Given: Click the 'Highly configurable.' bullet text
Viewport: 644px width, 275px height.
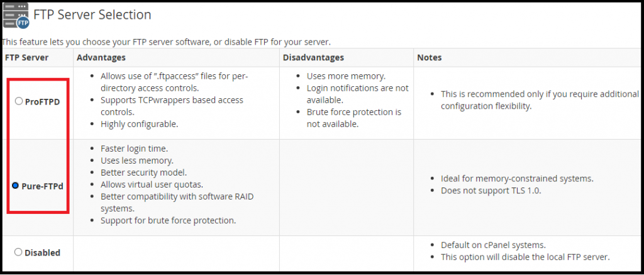Looking at the screenshot, I should (139, 124).
